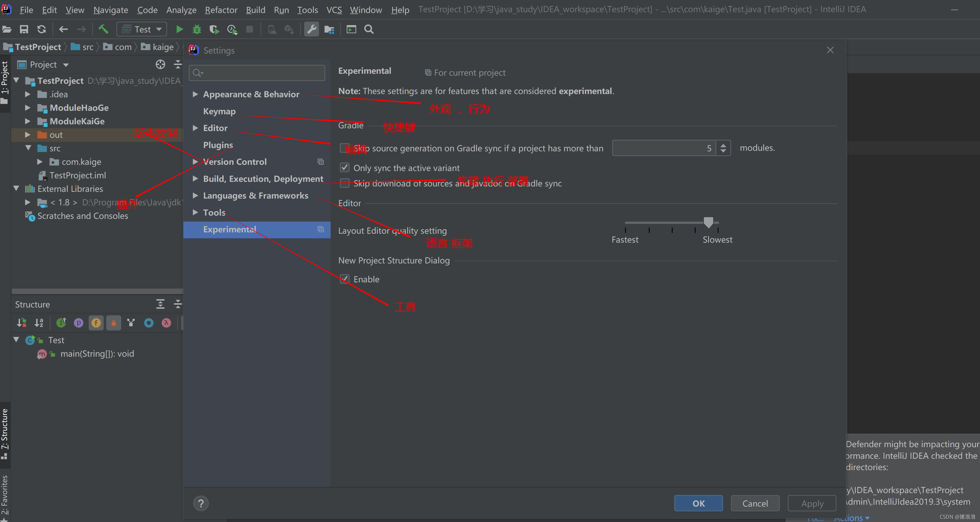Click the Open folder toolbar icon
This screenshot has height=522, width=980.
tap(7, 29)
